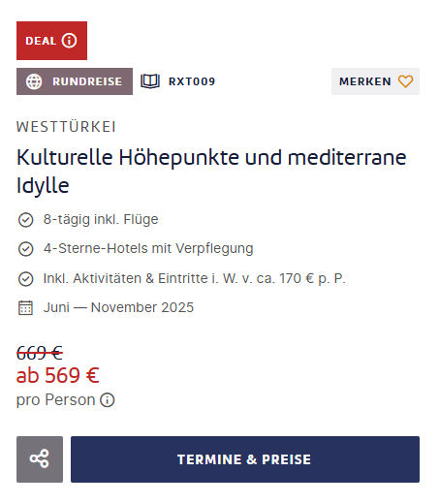440x504 pixels.
Task: Toggle the Merken bookmark button
Action: tap(375, 81)
